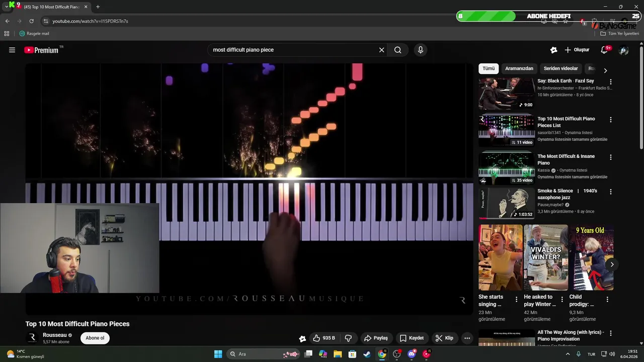Open Smoke & Silence jazz thumbnail
Image resolution: width=644 pixels, height=362 pixels.
[x=506, y=203]
